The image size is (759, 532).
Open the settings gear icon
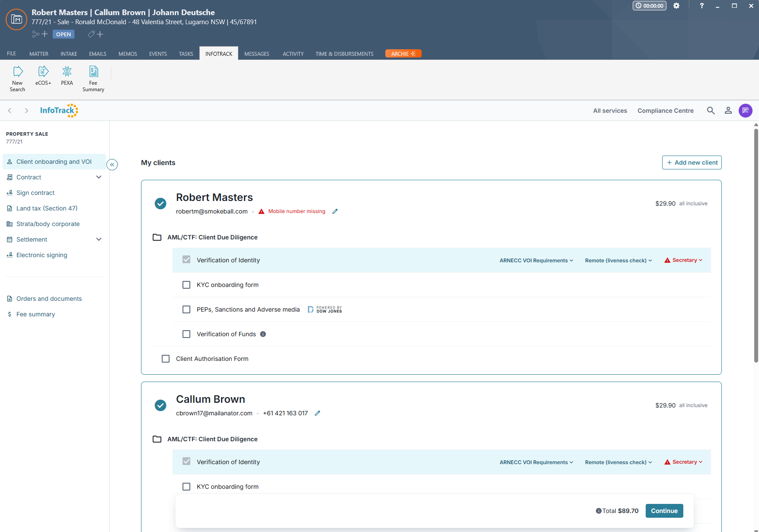[x=676, y=6]
